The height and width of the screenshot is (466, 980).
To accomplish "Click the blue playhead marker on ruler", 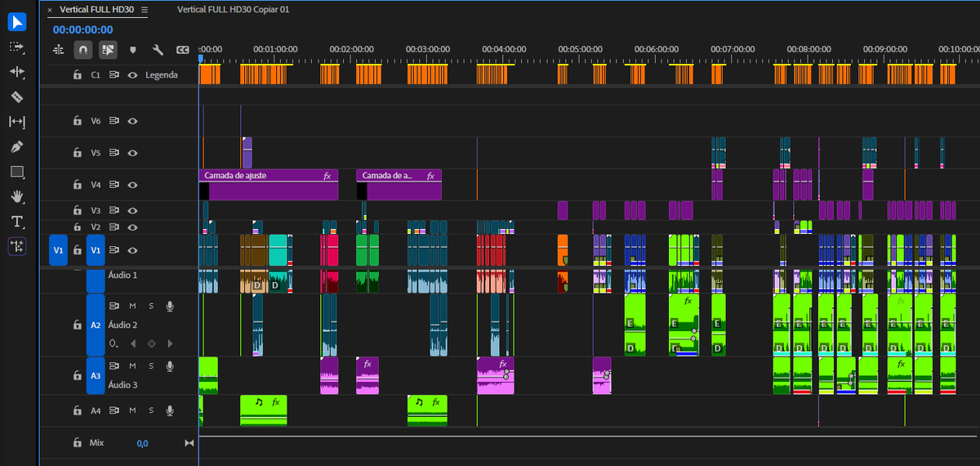I will [200, 58].
